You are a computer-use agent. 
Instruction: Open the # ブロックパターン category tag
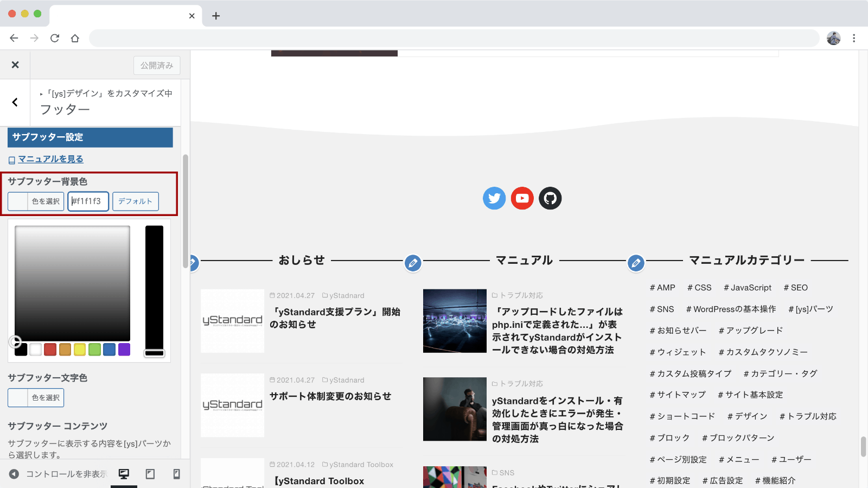click(x=738, y=438)
